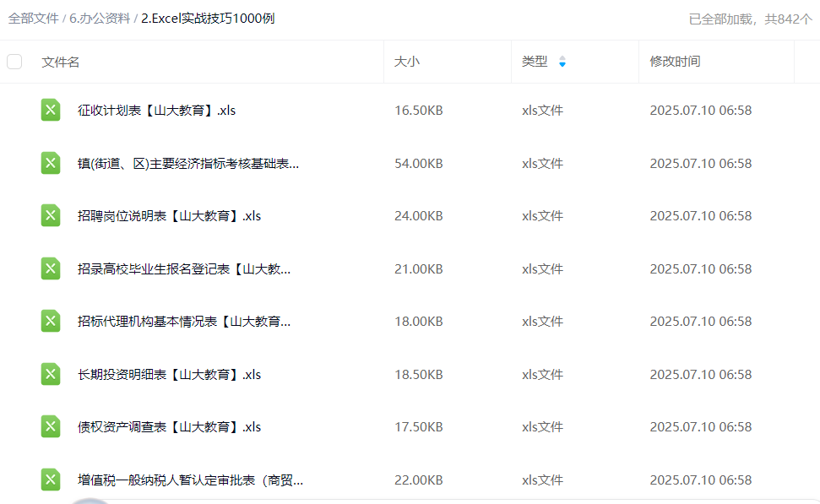Click the icon next to 招录高校毕业生报名登记表
820x504 pixels.
pos(51,268)
